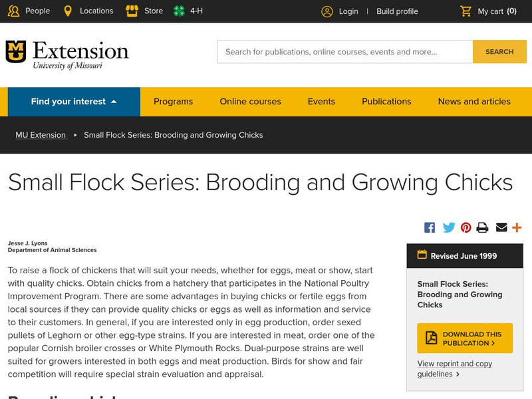Image resolution: width=532 pixels, height=399 pixels.
Task: Click MU Extension breadcrumb link
Action: coord(41,135)
